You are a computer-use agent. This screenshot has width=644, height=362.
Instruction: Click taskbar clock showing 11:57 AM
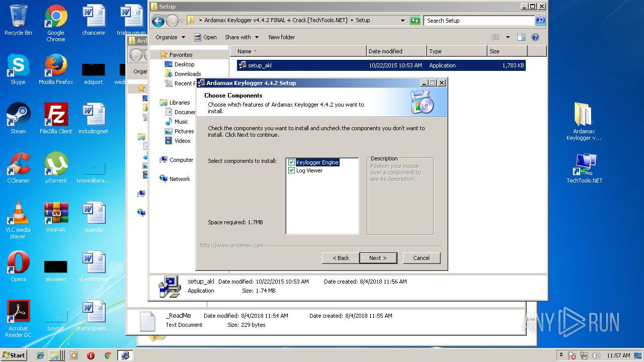(x=618, y=355)
